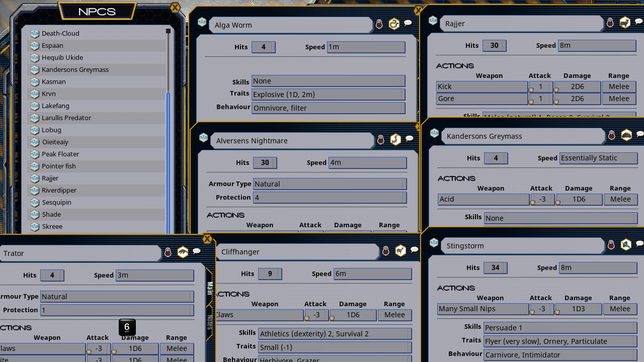Click the animal portrait icon on Rajjer panel
The width and height of the screenshot is (644, 362).
[x=624, y=23]
